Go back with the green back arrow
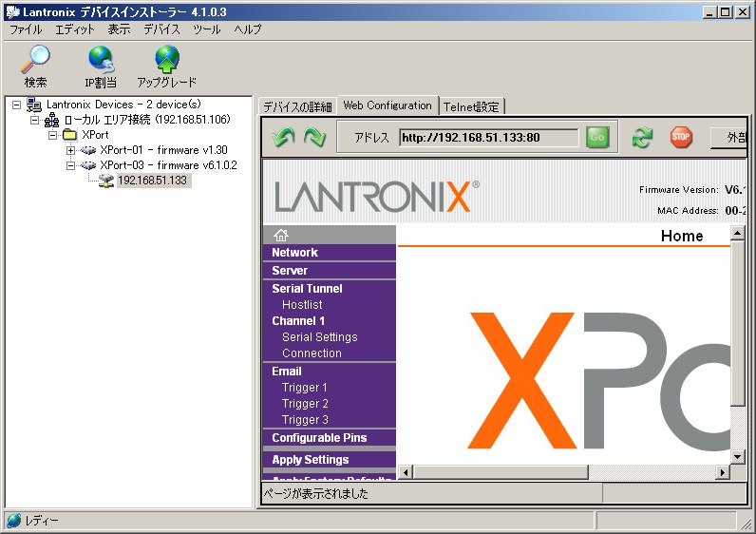Image resolution: width=756 pixels, height=534 pixels. 283,138
